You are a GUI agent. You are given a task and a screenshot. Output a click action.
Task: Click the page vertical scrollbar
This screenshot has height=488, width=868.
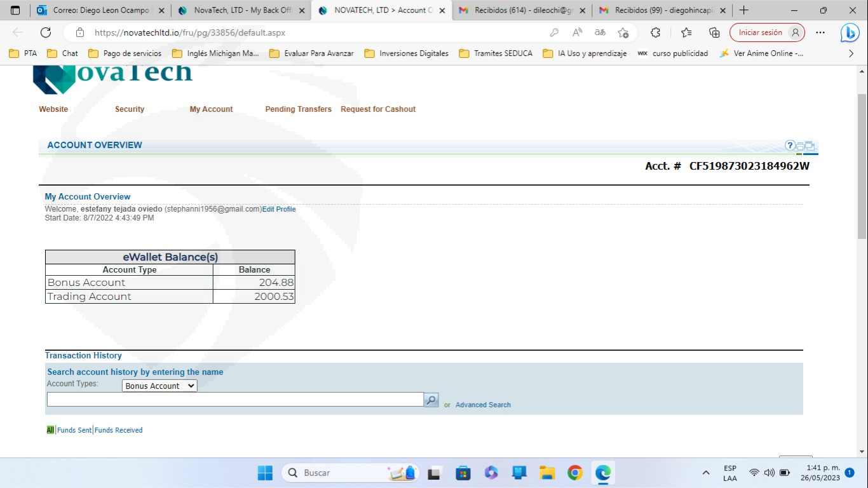862,166
